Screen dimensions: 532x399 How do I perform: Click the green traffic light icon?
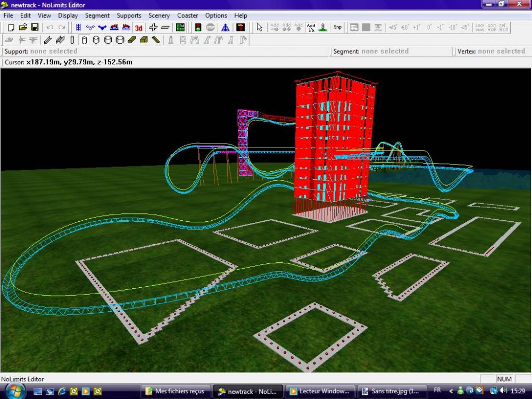[x=198, y=27]
